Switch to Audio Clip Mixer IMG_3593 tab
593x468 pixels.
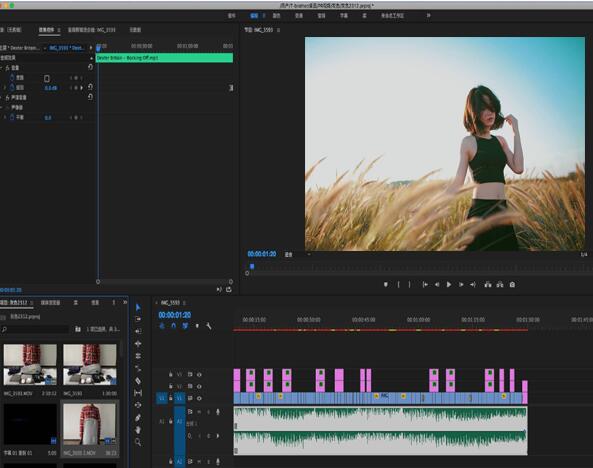pos(92,30)
